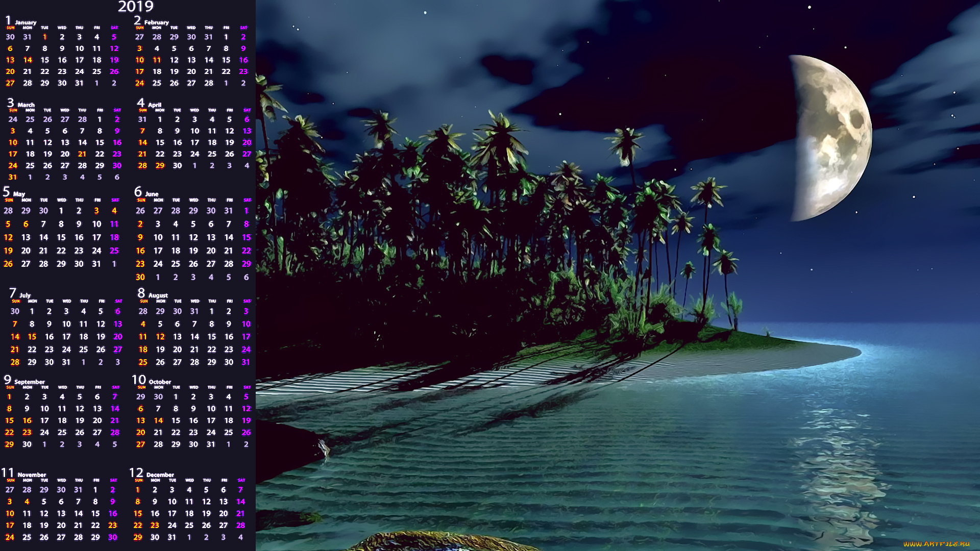Select February 11 date
The image size is (980, 551).
(157, 60)
